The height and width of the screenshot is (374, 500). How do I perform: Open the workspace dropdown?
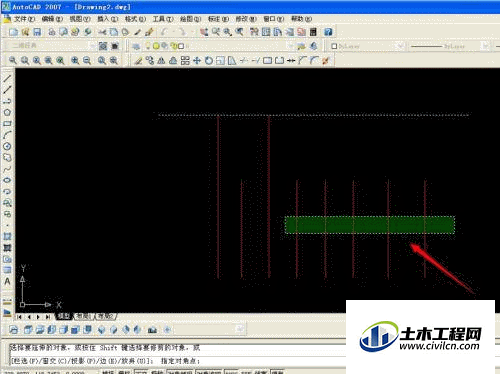pos(92,46)
